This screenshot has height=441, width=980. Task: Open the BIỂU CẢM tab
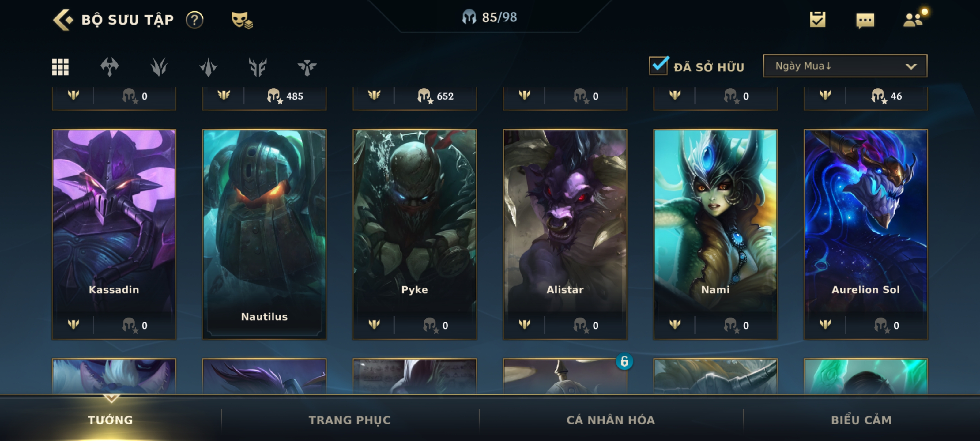point(861,420)
